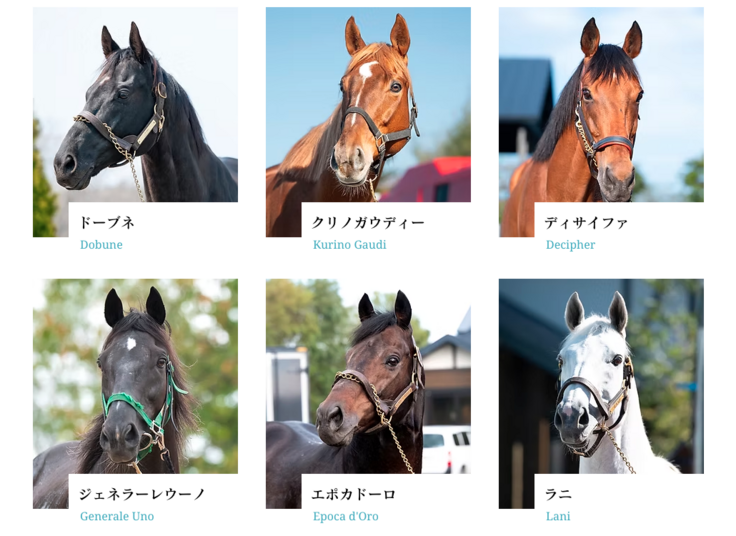Viewport: 736px width, 536px height.
Task: Select the Japanese title ジェネラーレウーノ
Action: (x=142, y=494)
